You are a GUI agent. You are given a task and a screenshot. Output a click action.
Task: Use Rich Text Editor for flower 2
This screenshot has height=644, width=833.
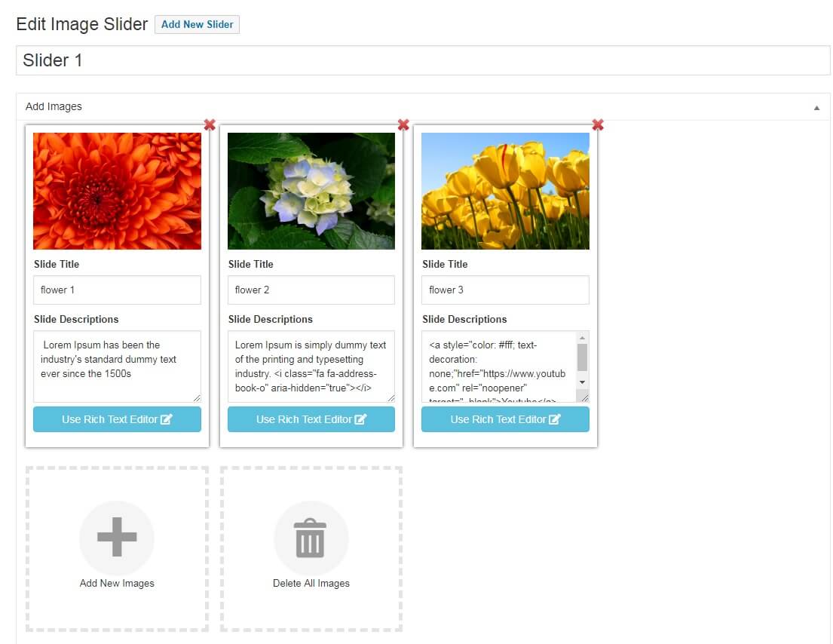tap(311, 419)
